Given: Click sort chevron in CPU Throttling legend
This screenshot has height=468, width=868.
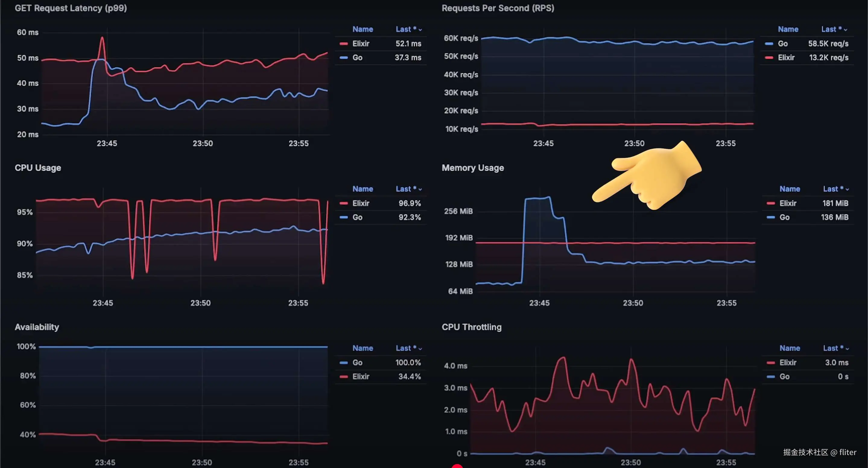Looking at the screenshot, I should pyautogui.click(x=847, y=349).
